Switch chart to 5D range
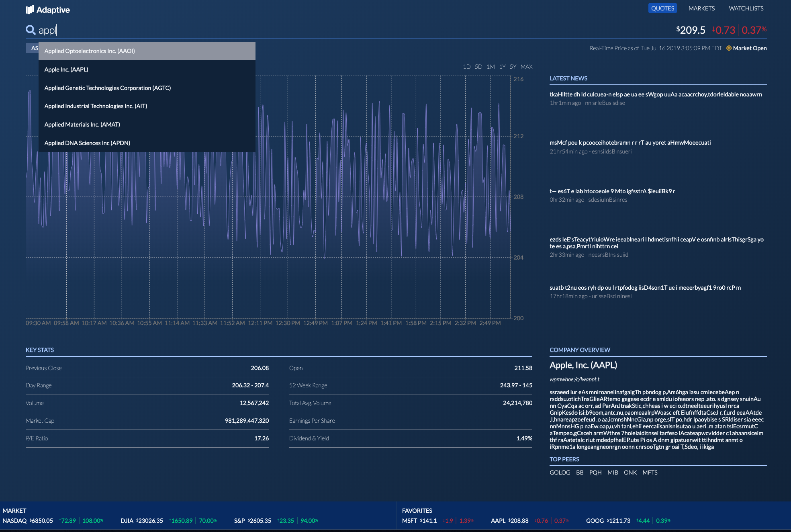The width and height of the screenshot is (791, 532). click(x=478, y=67)
